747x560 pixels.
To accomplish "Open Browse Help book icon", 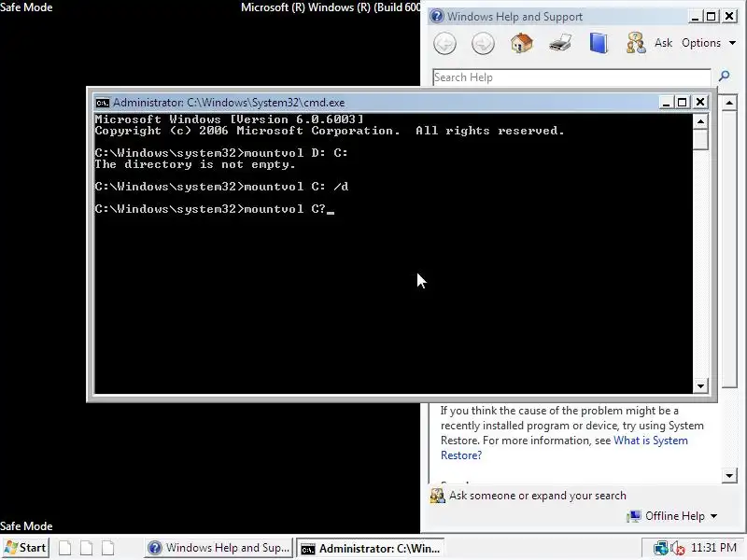I will (599, 43).
